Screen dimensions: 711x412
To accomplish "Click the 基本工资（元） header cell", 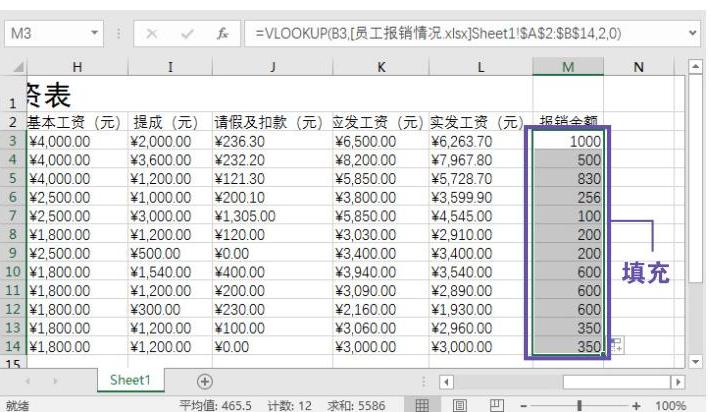I will tap(77, 122).
